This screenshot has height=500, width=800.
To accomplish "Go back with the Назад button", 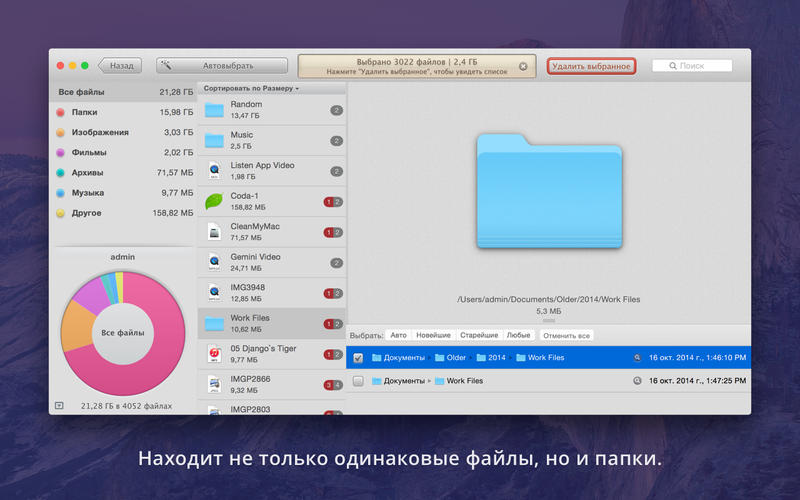I will tap(120, 66).
